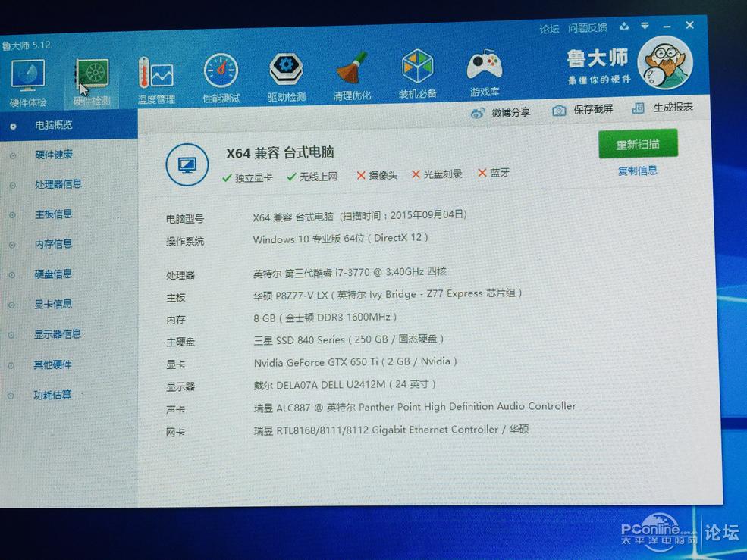Viewport: 747px width, 560px height.
Task: Click the 蓝牙 unavailable status
Action: click(494, 173)
